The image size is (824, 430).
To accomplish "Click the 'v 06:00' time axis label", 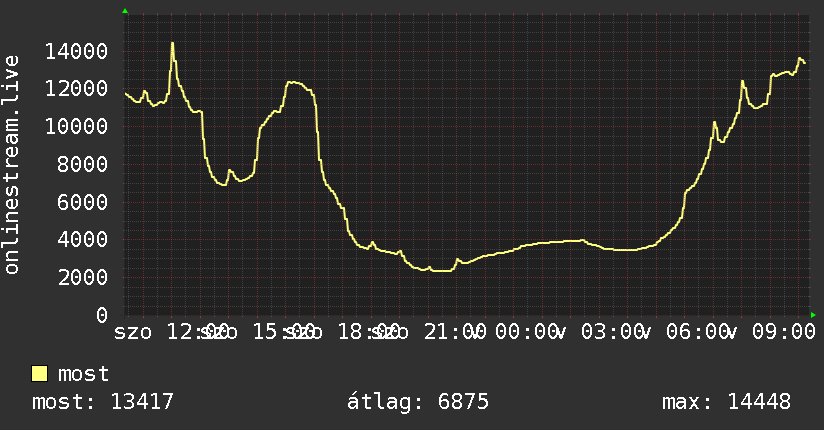I will tap(685, 332).
